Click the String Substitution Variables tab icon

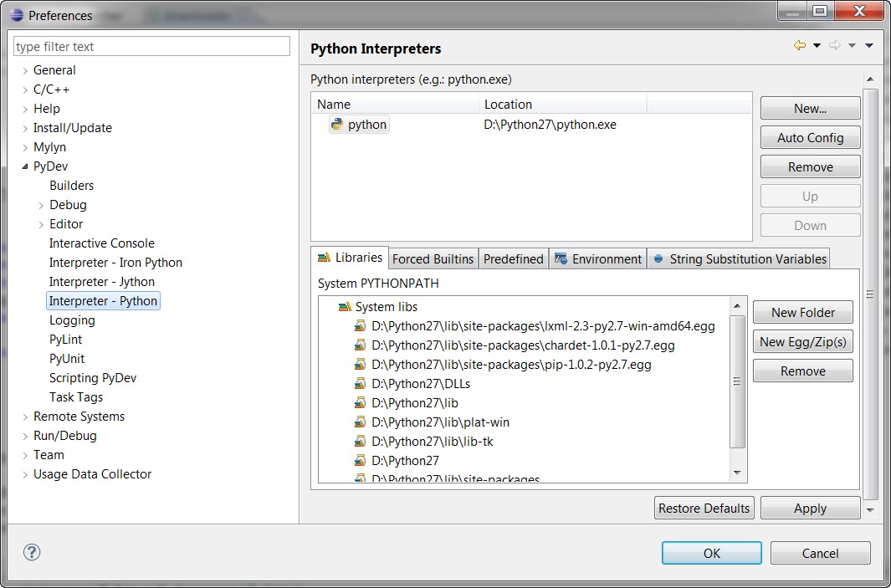click(658, 258)
